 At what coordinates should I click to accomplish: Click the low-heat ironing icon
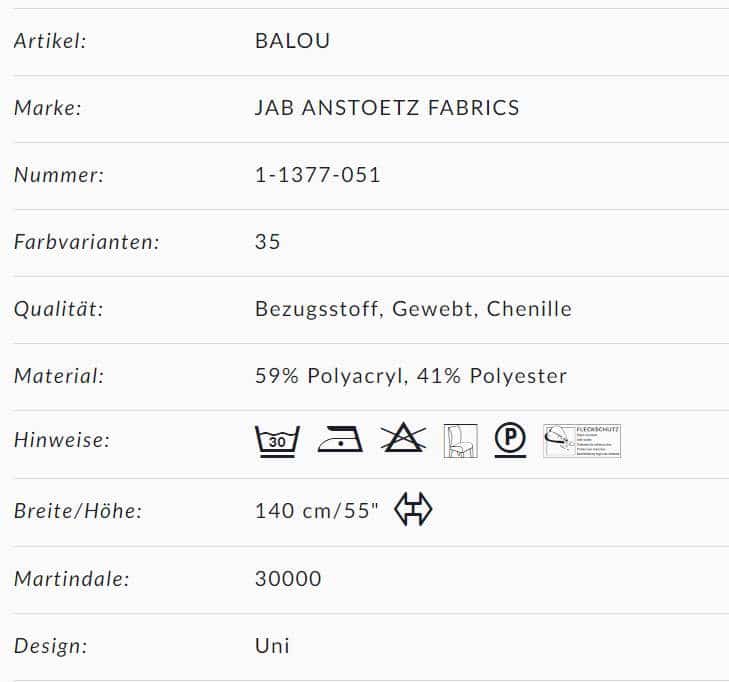(340, 438)
